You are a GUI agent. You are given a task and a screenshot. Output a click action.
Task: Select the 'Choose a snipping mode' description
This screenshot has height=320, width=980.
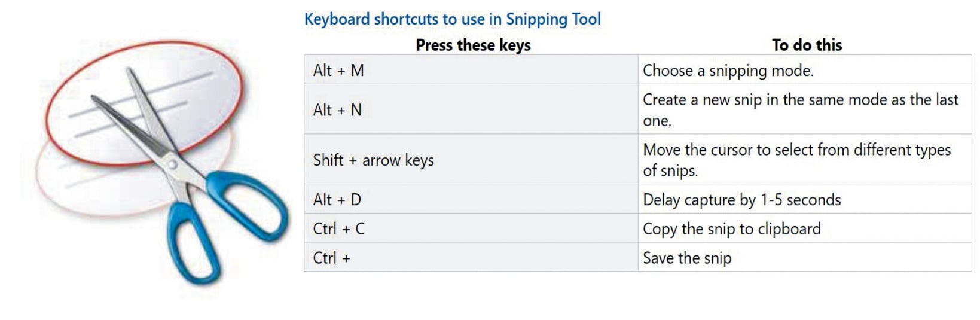point(728,71)
